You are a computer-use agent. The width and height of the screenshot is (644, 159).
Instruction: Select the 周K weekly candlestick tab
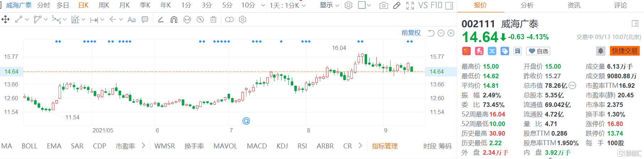(104, 5)
